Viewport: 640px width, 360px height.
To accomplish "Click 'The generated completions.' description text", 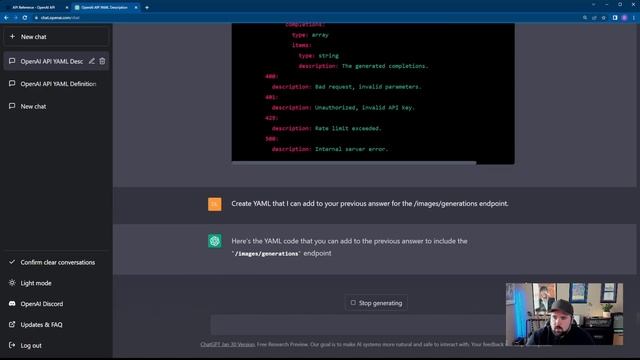I will coord(385,66).
